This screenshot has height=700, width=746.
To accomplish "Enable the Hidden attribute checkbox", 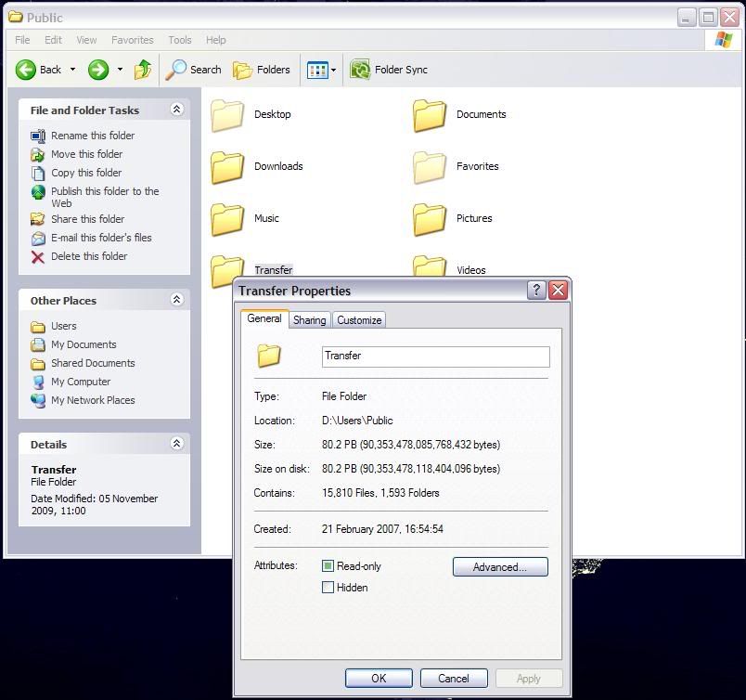I will click(x=328, y=588).
